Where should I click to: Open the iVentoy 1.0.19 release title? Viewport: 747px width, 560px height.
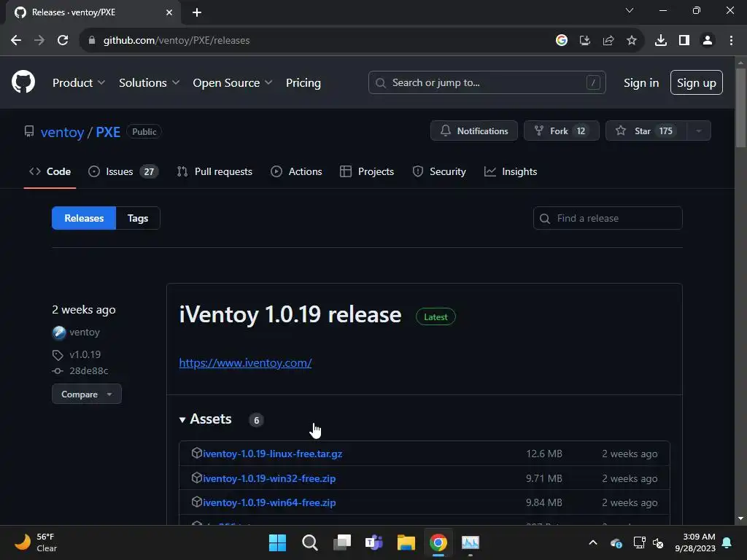point(290,315)
